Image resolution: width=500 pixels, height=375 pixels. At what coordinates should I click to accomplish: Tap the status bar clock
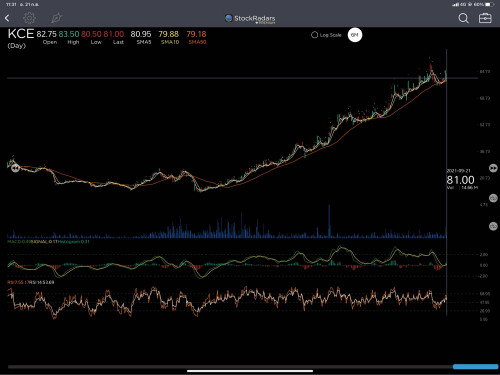(x=11, y=4)
